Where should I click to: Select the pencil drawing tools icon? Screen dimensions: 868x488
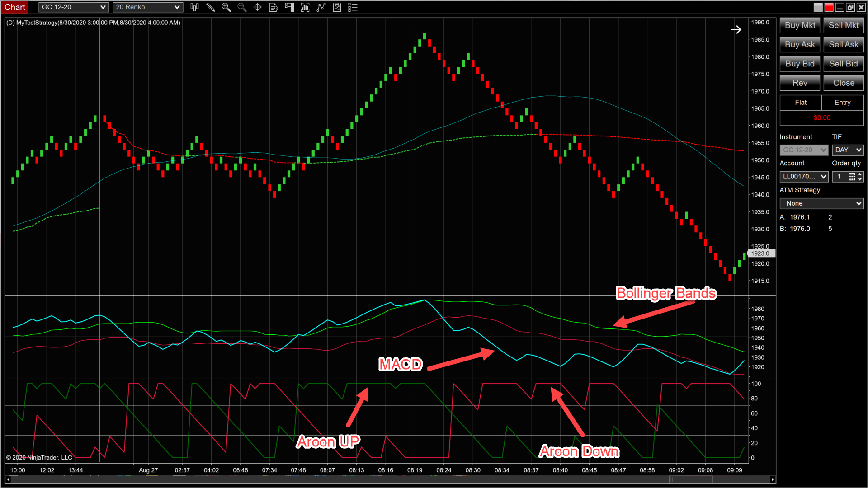click(210, 7)
